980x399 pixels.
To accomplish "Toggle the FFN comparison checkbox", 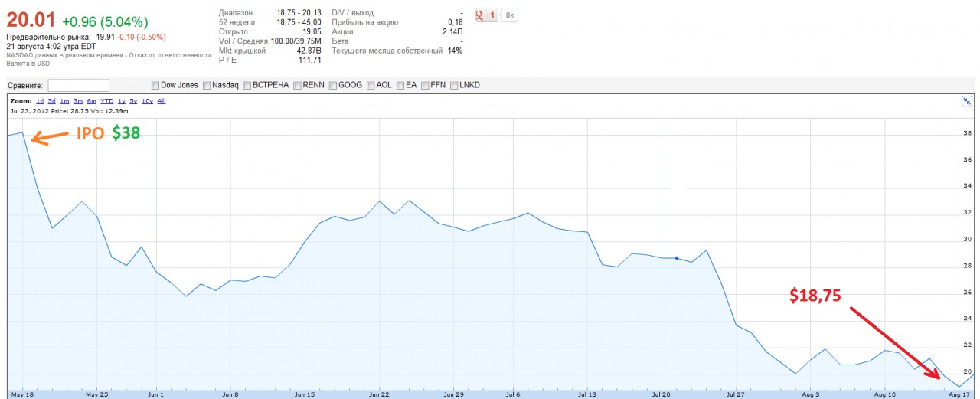I will [x=425, y=85].
